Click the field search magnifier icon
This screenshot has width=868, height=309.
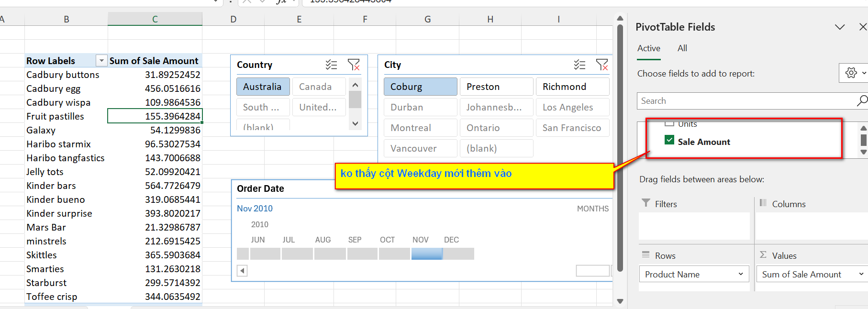(x=861, y=100)
